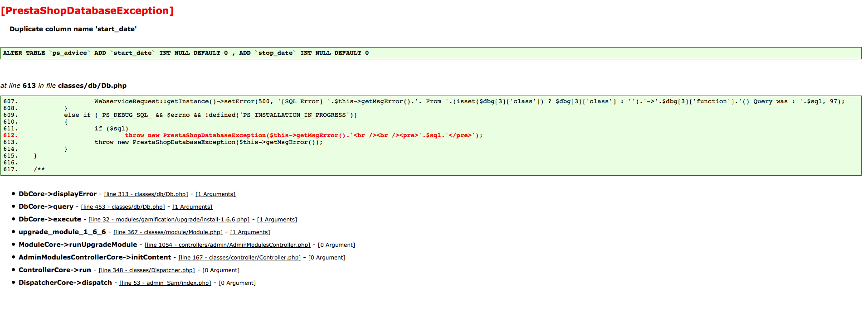Open line 53 admin_Sam/index.php link
This screenshot has width=868, height=317.
[165, 283]
